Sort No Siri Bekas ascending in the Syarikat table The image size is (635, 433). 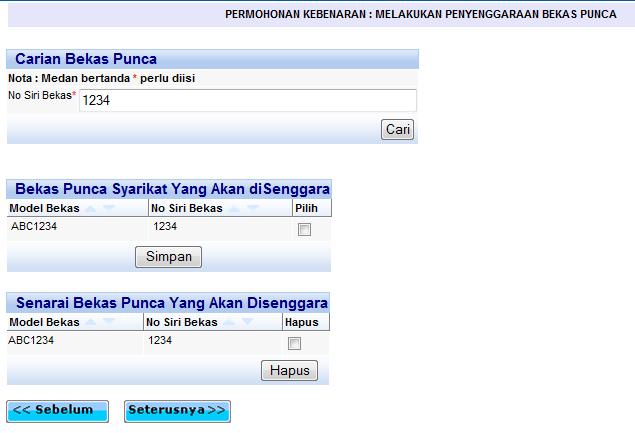pos(235,208)
